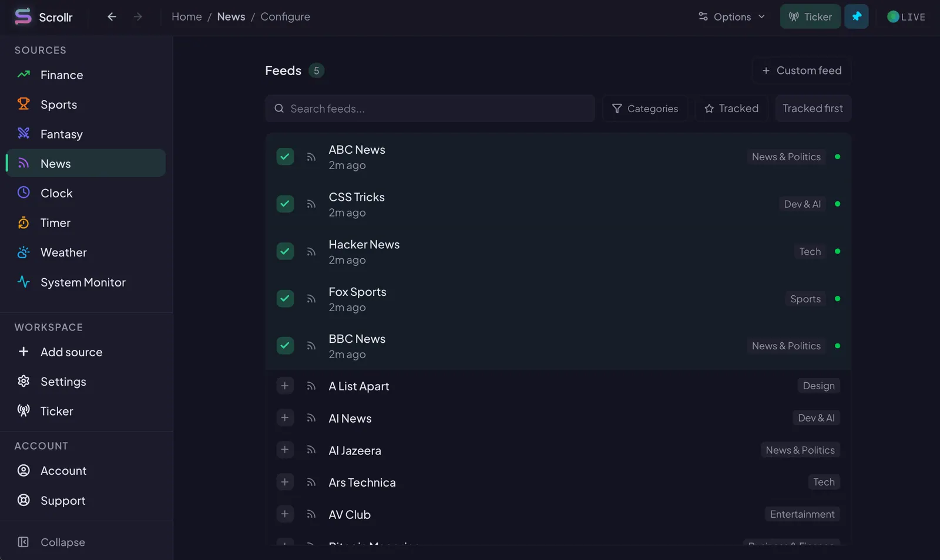This screenshot has height=560, width=940.
Task: Go forward with the right arrow
Action: tap(137, 16)
